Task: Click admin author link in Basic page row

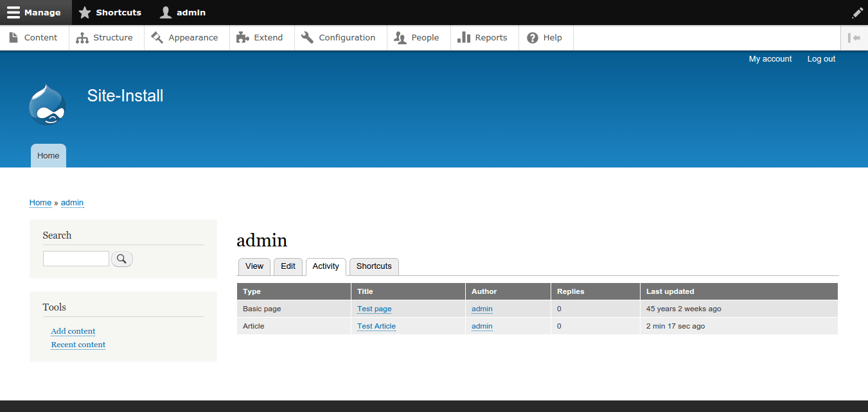Action: [482, 309]
